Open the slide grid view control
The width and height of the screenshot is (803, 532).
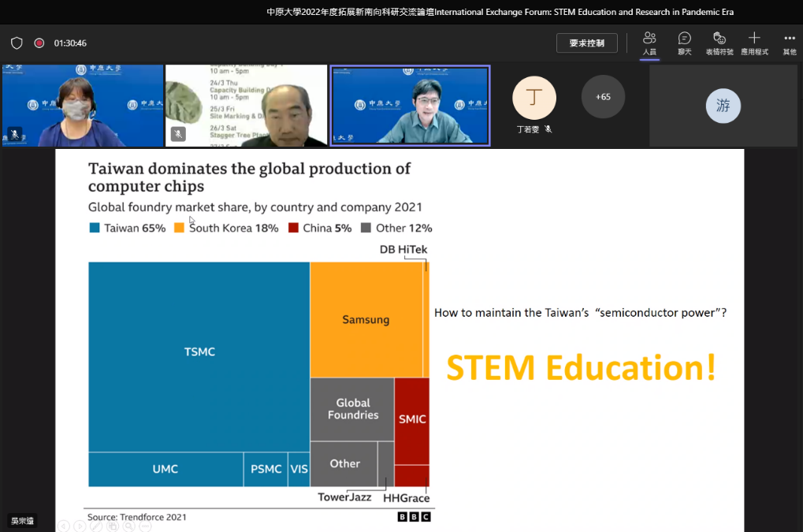point(113,526)
